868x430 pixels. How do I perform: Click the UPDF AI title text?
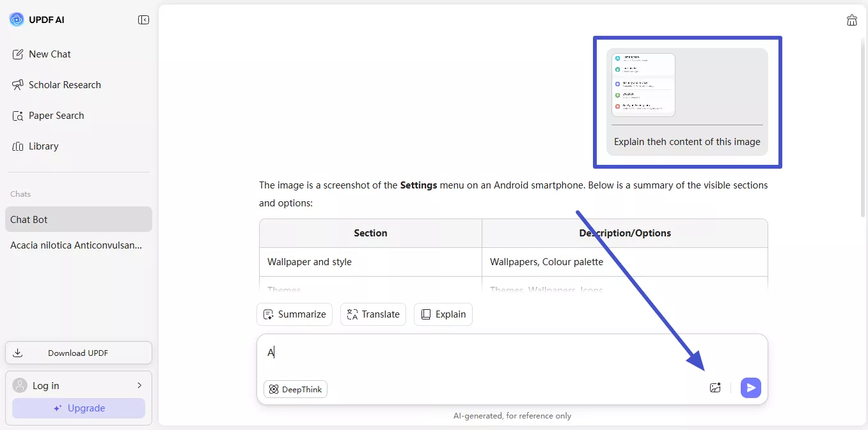pyautogui.click(x=47, y=20)
